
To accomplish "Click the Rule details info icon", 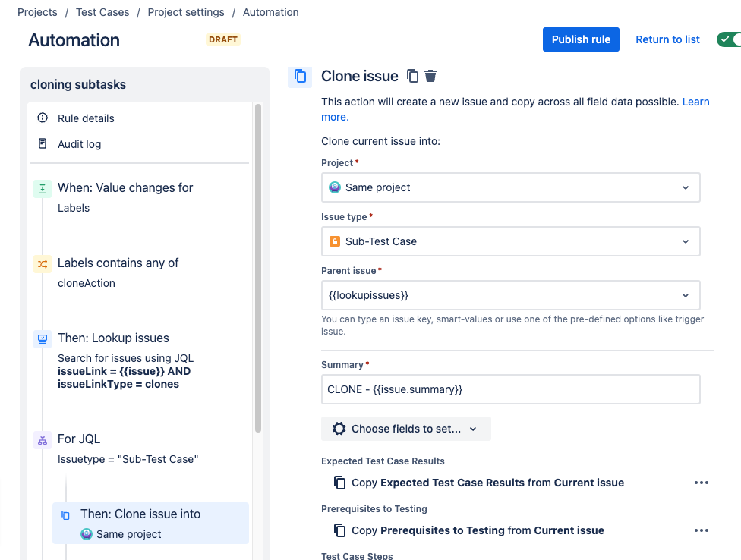I will tap(43, 118).
